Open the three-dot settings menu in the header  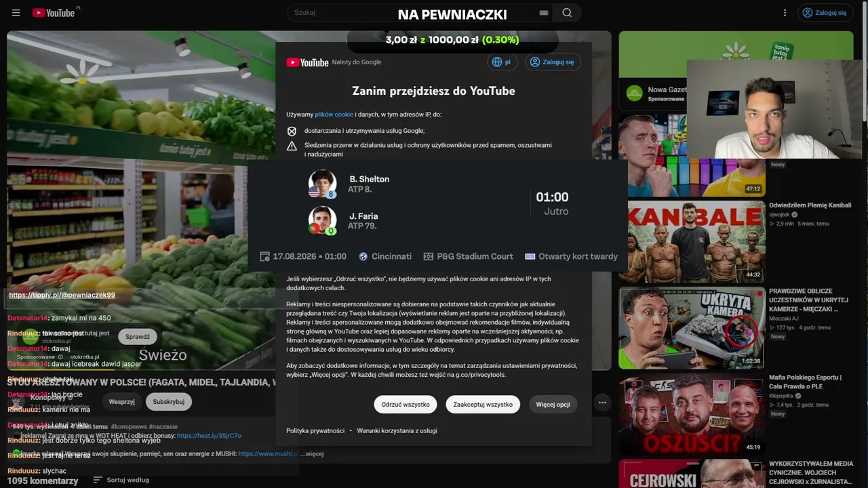coord(785,13)
